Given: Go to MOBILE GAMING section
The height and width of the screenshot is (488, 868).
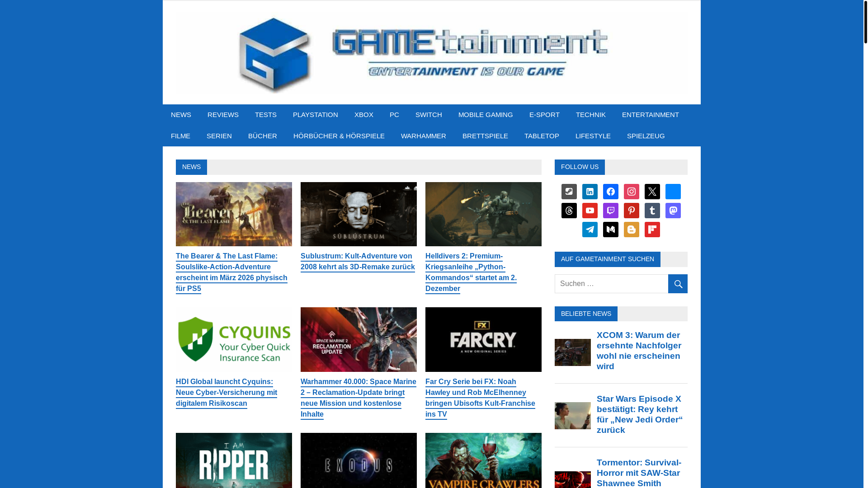Looking at the screenshot, I should [486, 115].
